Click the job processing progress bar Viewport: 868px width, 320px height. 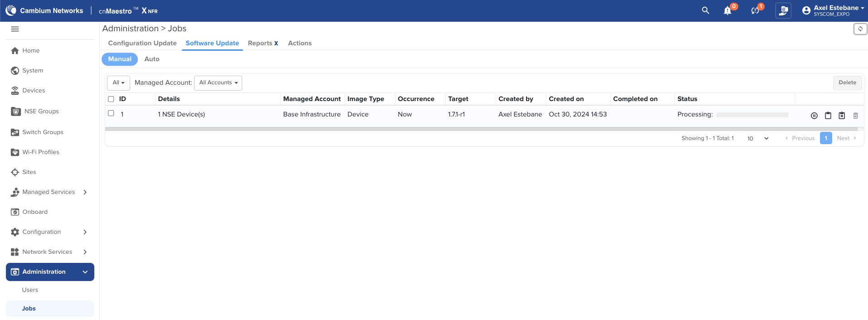pyautogui.click(x=752, y=115)
